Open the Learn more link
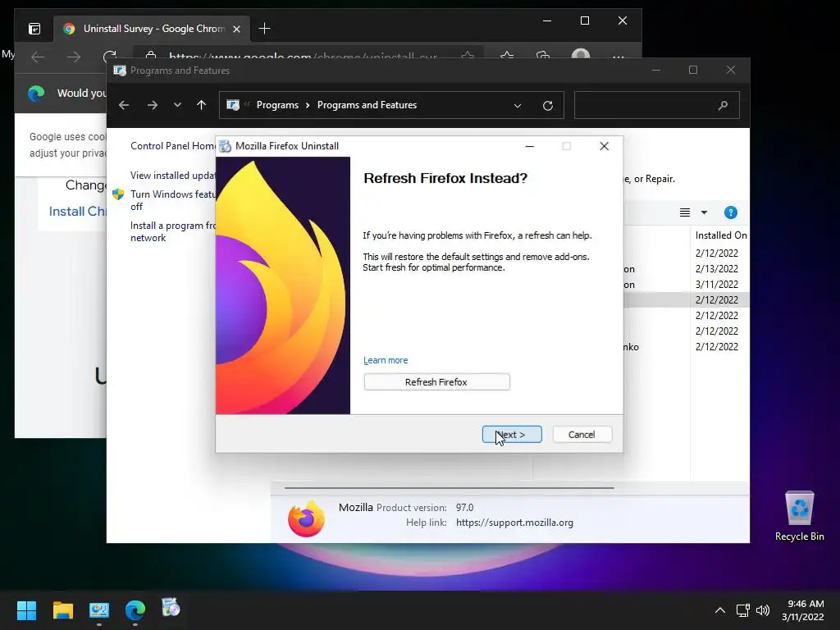This screenshot has height=630, width=840. pyautogui.click(x=386, y=361)
